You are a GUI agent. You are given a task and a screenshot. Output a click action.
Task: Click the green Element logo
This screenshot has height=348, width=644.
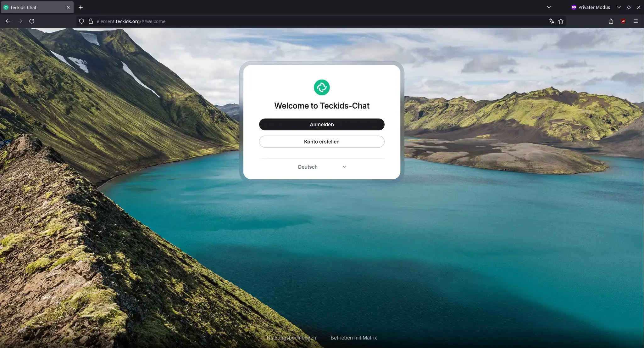pos(322,87)
